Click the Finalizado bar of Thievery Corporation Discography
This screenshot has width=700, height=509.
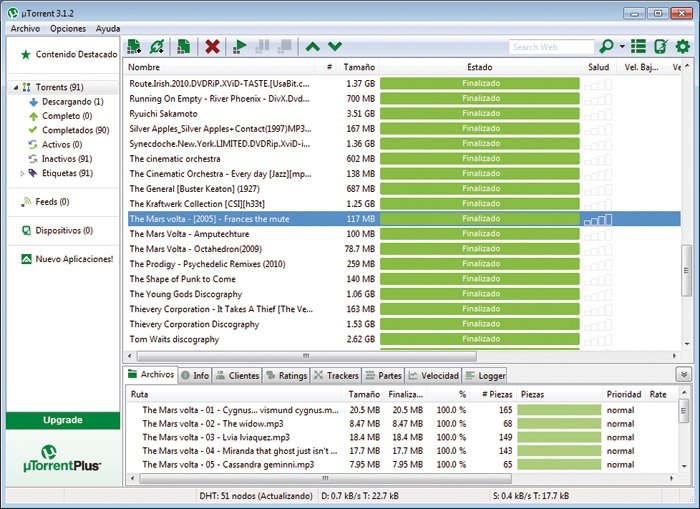480,324
